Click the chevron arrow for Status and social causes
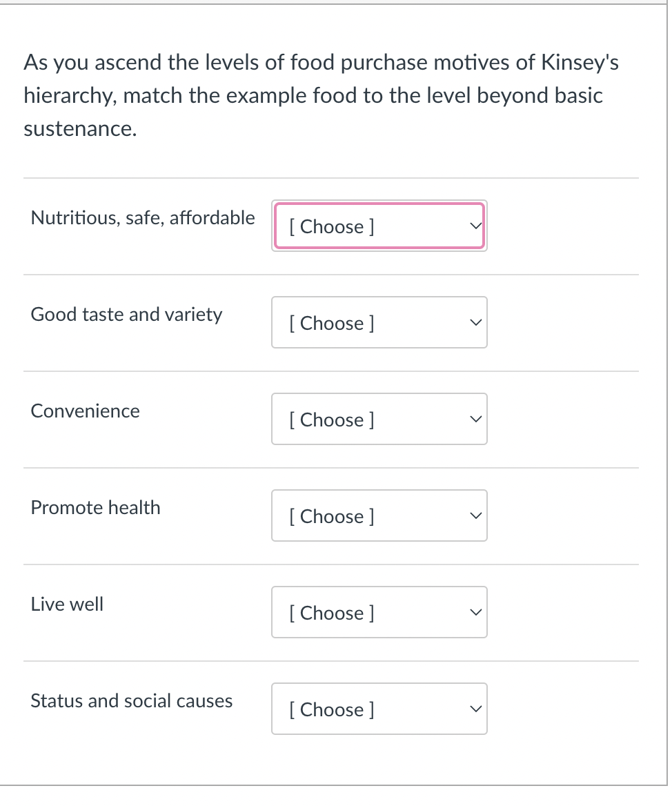 click(475, 709)
